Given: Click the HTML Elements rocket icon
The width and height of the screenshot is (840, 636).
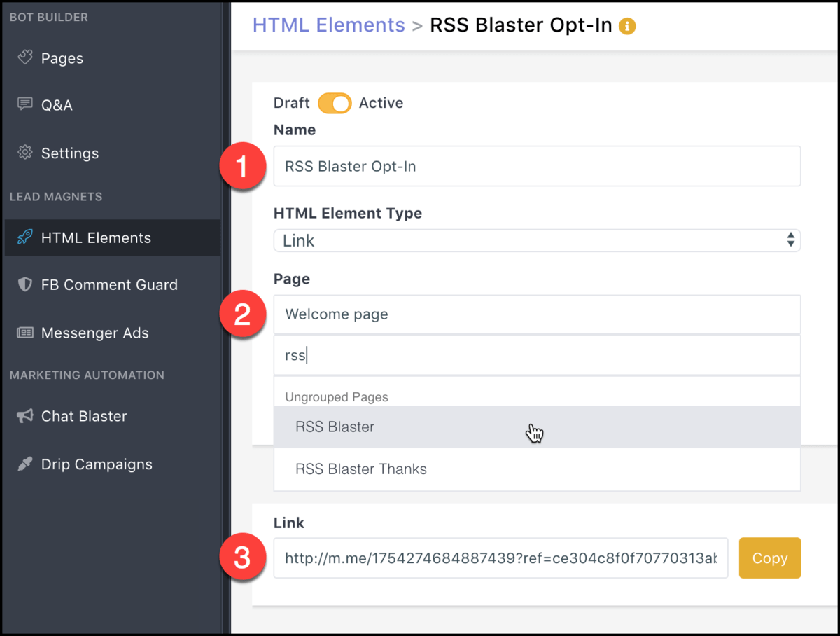Looking at the screenshot, I should 25,237.
